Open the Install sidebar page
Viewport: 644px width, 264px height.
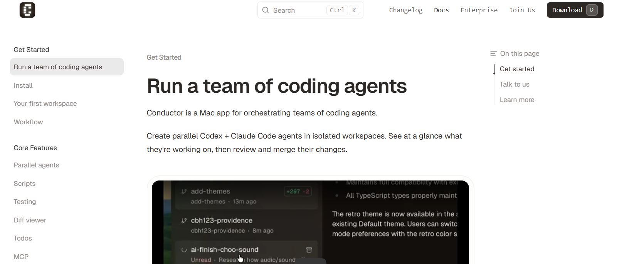23,85
